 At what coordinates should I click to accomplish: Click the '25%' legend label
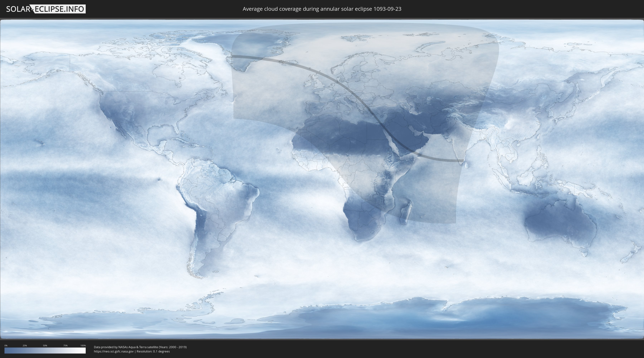pyautogui.click(x=25, y=345)
